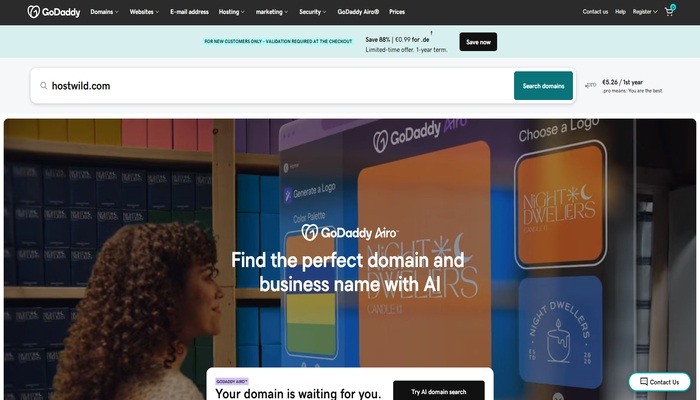This screenshot has width=700, height=400.
Task: Click the Search domains button
Action: (543, 86)
